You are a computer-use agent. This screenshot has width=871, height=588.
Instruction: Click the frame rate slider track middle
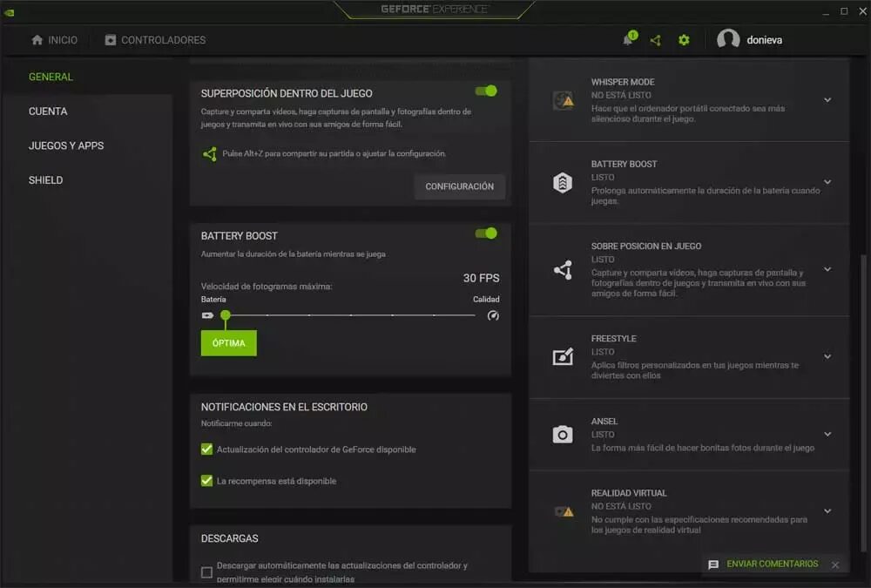pos(350,315)
